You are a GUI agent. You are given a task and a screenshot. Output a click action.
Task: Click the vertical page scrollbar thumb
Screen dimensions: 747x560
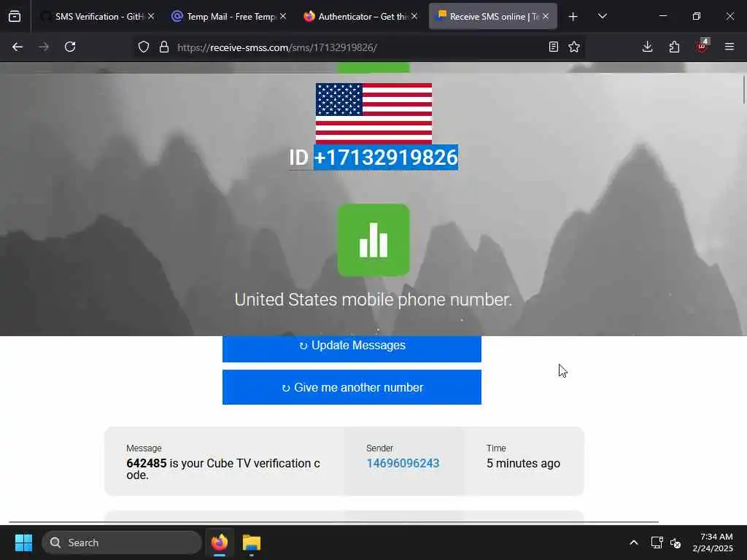[x=743, y=89]
